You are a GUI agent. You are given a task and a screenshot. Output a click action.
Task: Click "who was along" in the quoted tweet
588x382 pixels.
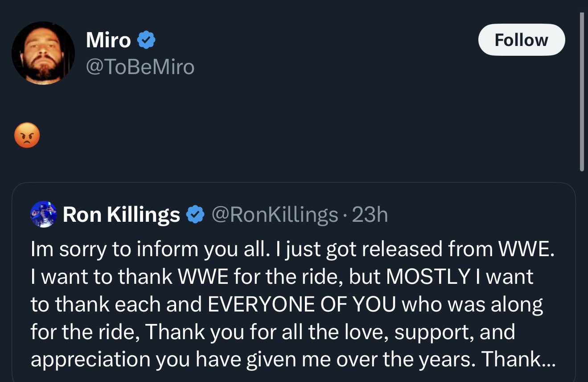coord(473,304)
